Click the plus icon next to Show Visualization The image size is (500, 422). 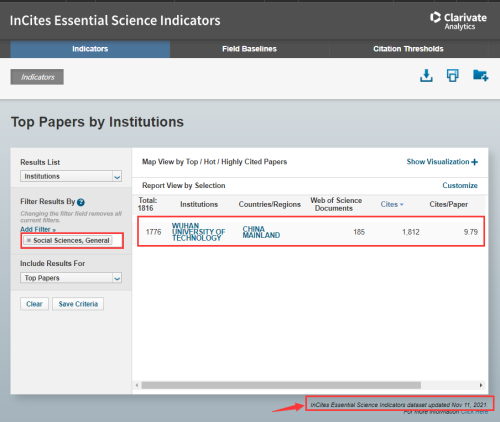click(475, 162)
